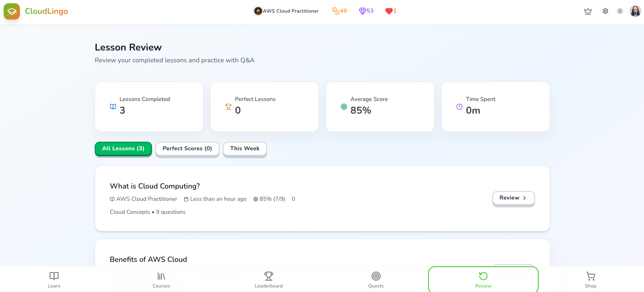Open the AWS Cloud Practitioner course selector
Viewport: 644px width, 292px height.
point(286,11)
